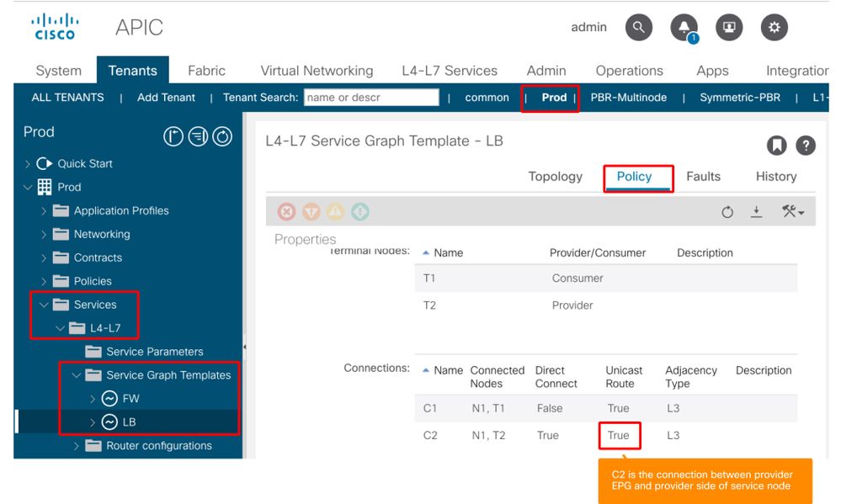The height and width of the screenshot is (504, 841).
Task: Click the Networking folder icon
Action: (x=61, y=234)
